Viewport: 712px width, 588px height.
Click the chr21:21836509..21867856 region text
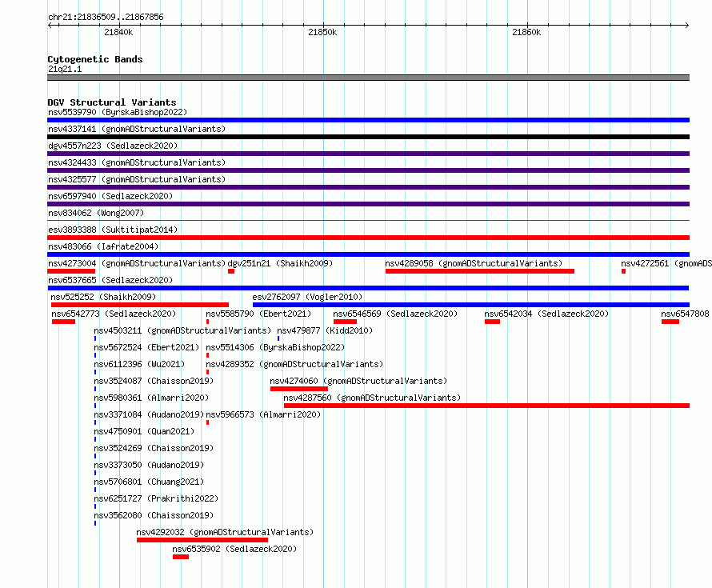coord(106,17)
